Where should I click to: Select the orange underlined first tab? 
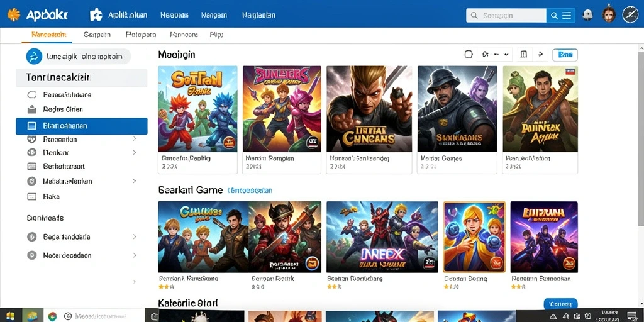49,35
